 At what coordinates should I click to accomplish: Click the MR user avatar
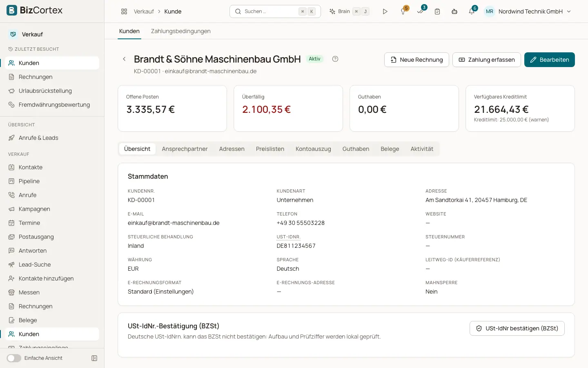490,11
